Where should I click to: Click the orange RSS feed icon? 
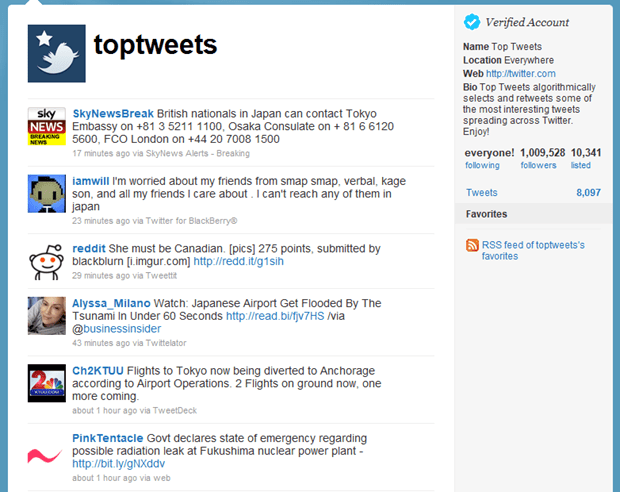click(x=472, y=245)
